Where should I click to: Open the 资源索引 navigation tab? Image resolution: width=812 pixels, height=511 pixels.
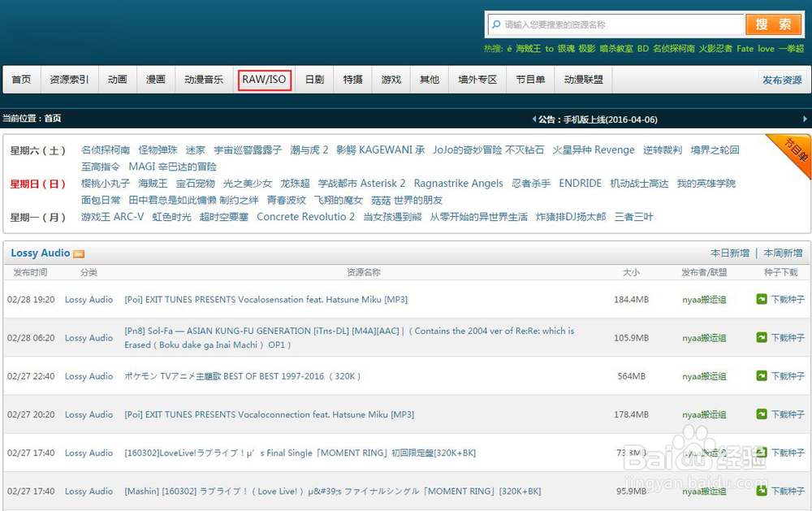[69, 80]
